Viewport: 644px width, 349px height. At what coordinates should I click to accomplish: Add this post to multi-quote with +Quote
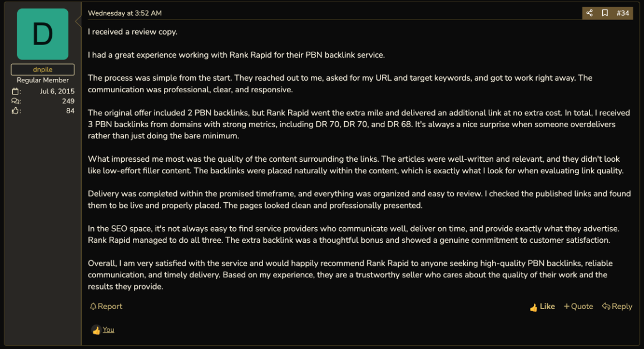point(578,306)
